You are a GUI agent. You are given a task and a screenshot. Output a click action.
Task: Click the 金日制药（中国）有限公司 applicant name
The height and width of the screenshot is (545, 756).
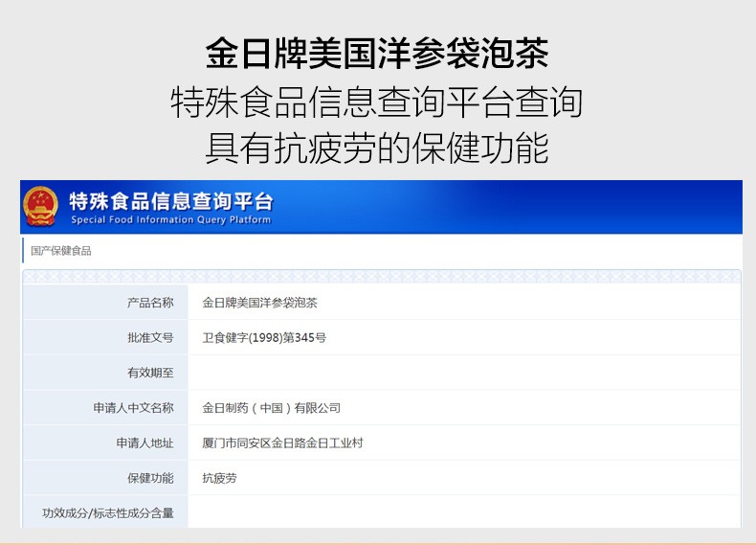[272, 408]
